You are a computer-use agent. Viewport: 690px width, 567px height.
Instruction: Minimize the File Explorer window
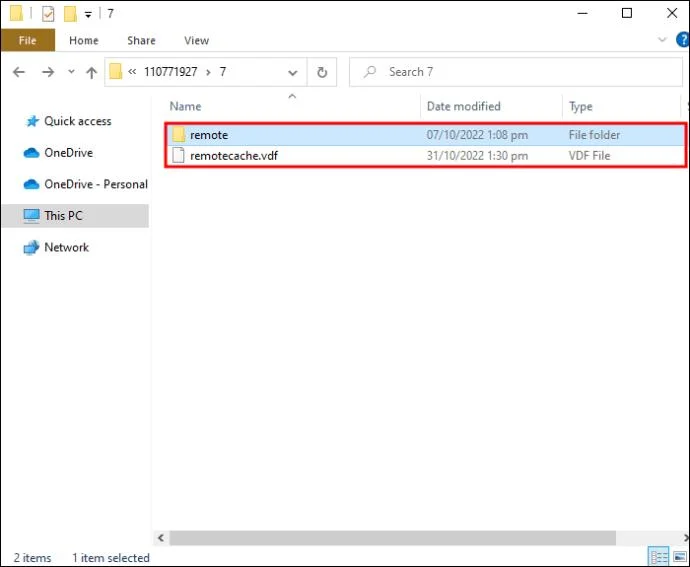click(x=583, y=13)
